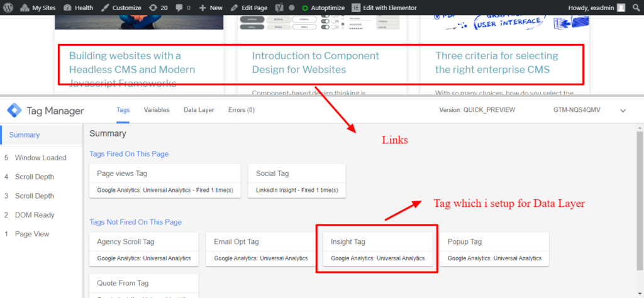
Task: Open the Popup Tag card
Action: coord(494,249)
